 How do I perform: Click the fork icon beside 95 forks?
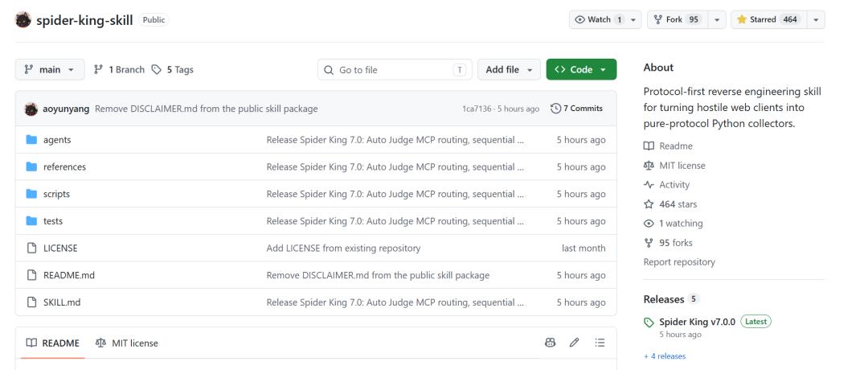(x=649, y=243)
